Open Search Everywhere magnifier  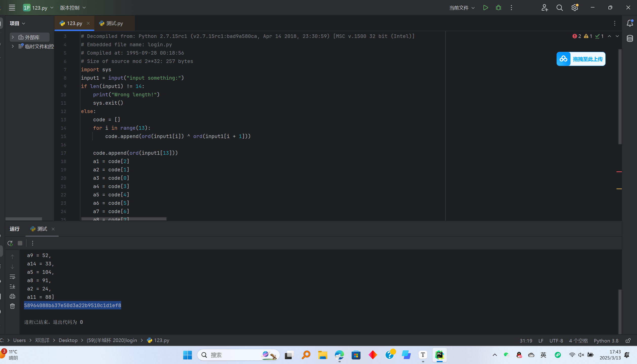point(560,8)
